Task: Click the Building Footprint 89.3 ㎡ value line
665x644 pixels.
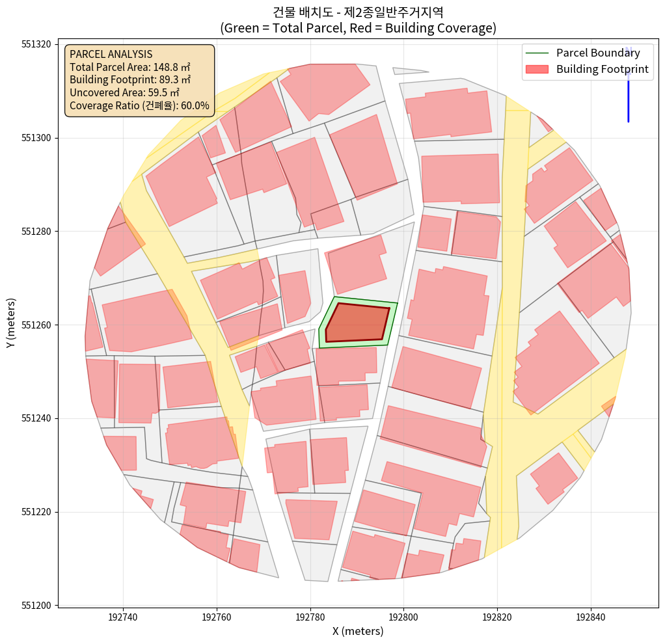Action: click(129, 80)
